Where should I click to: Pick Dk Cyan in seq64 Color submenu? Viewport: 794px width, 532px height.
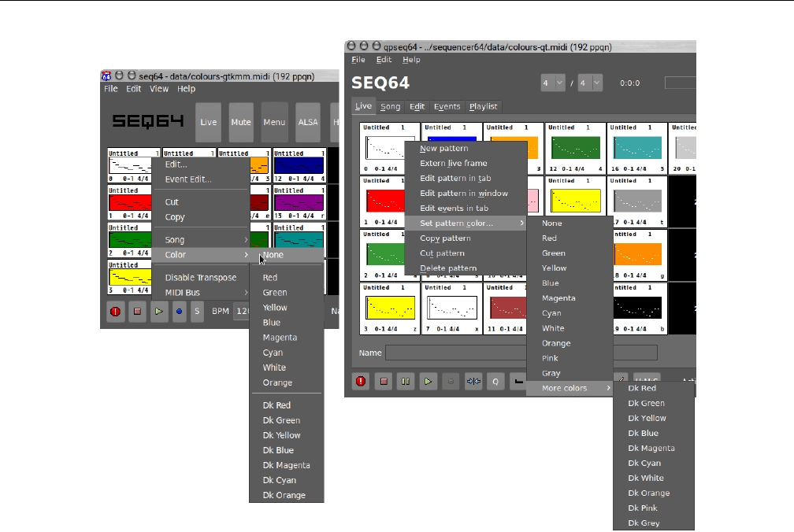point(287,480)
